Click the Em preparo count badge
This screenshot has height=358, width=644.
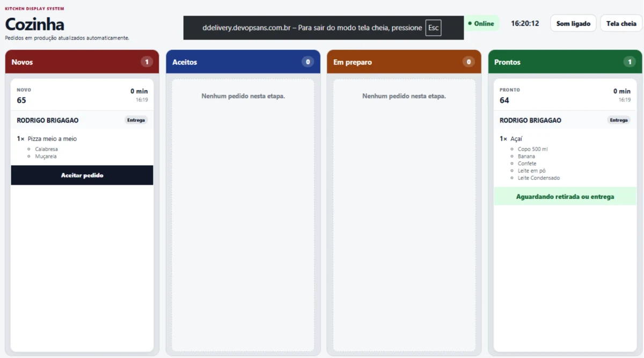(469, 62)
